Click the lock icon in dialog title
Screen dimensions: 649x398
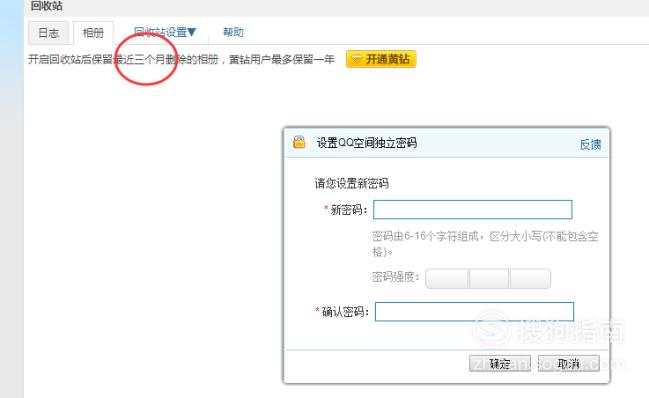[x=299, y=141]
